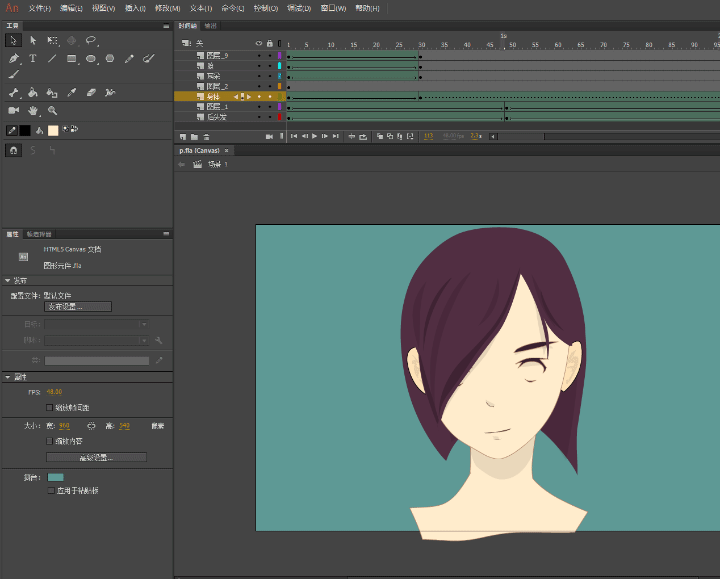Open the 脚本 script dropdown arrow
This screenshot has width=720, height=579.
point(144,340)
